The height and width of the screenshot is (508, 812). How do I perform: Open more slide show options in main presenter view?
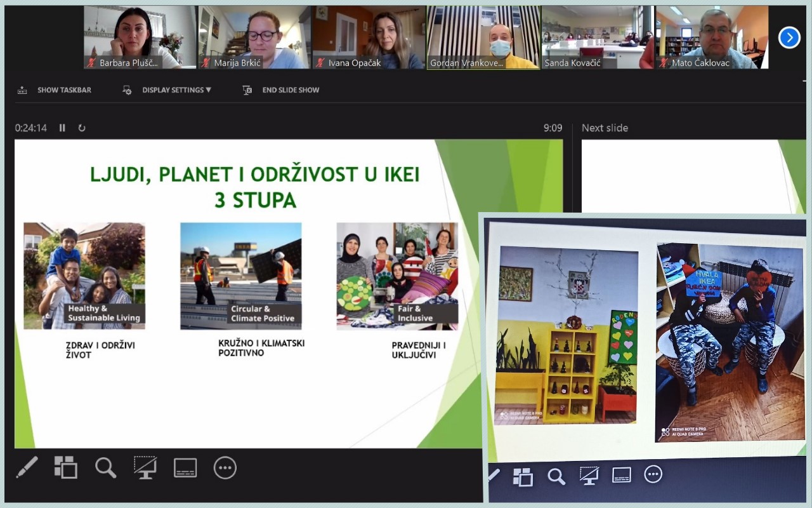click(225, 468)
